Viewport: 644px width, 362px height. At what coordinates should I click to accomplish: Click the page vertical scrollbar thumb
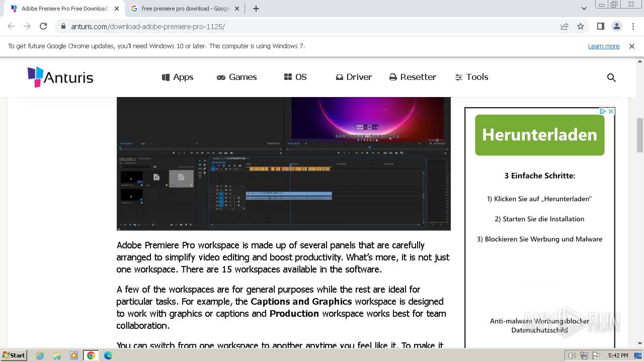pos(640,135)
